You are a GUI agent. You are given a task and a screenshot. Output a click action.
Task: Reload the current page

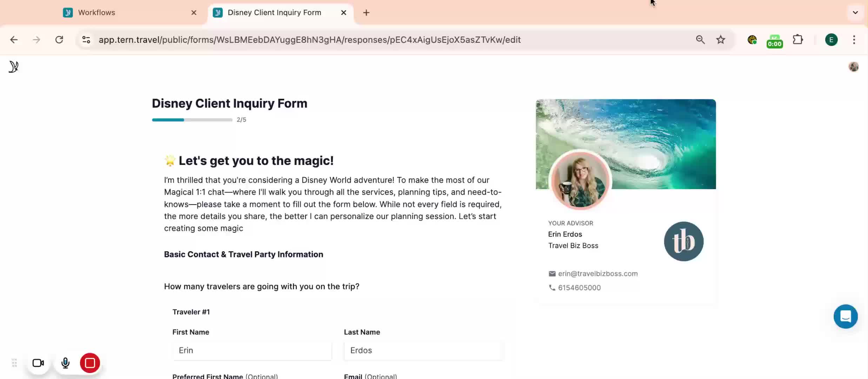[59, 40]
